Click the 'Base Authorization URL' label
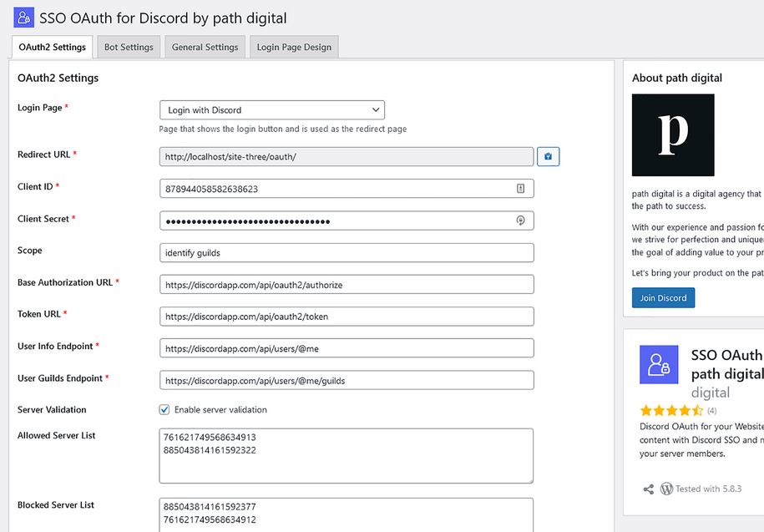Image resolution: width=764 pixels, height=532 pixels. (65, 282)
